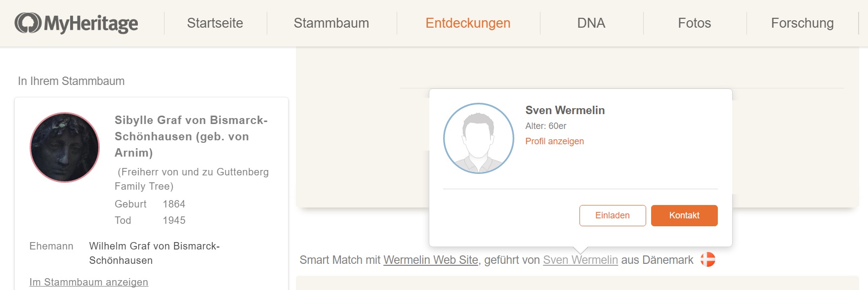Go to the Stammbaum section
The width and height of the screenshot is (868, 290).
(x=331, y=23)
